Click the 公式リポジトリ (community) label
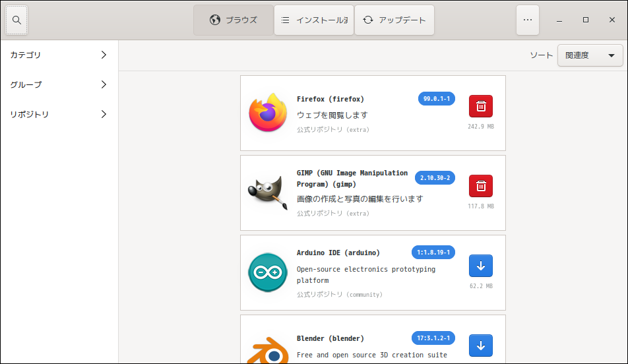628x364 pixels. click(x=340, y=294)
